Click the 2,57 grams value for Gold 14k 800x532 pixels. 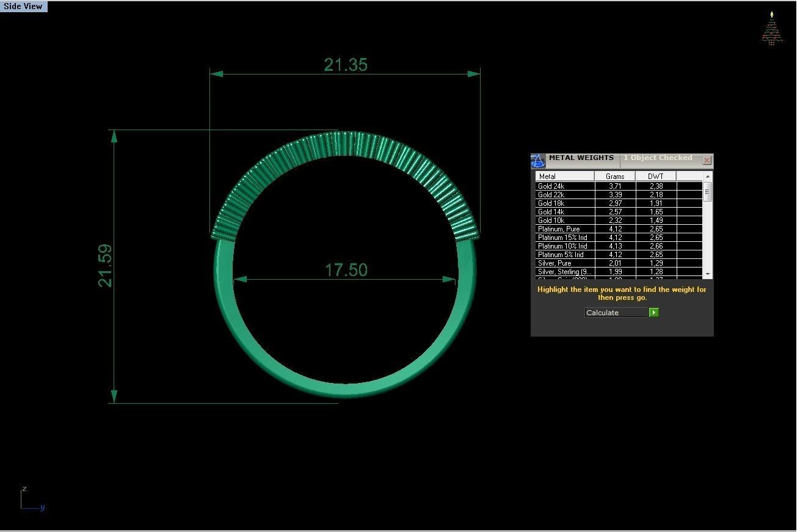[615, 212]
